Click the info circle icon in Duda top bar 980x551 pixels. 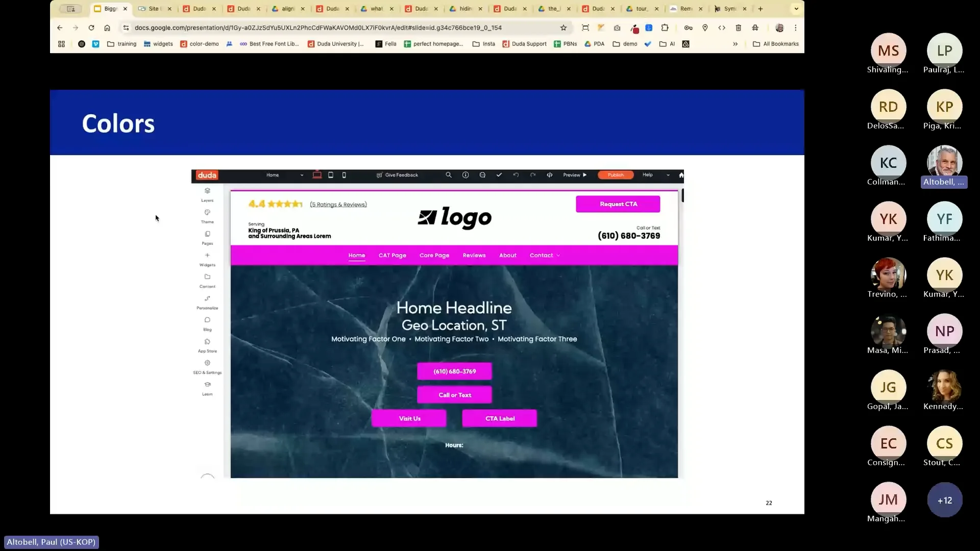pyautogui.click(x=465, y=175)
